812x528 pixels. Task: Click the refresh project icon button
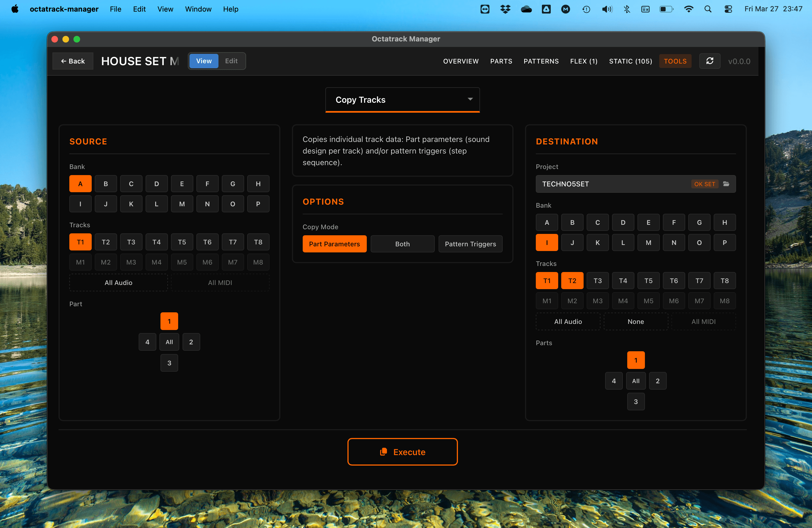click(x=710, y=61)
